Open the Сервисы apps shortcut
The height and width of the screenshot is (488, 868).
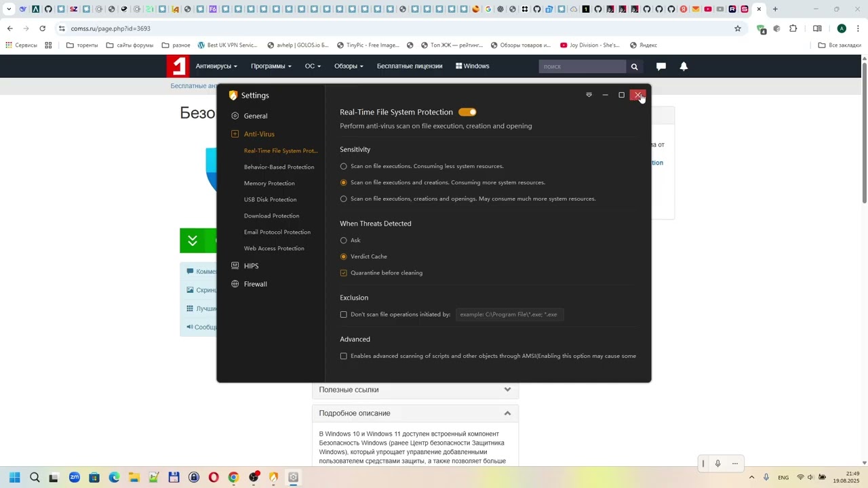coord(21,45)
